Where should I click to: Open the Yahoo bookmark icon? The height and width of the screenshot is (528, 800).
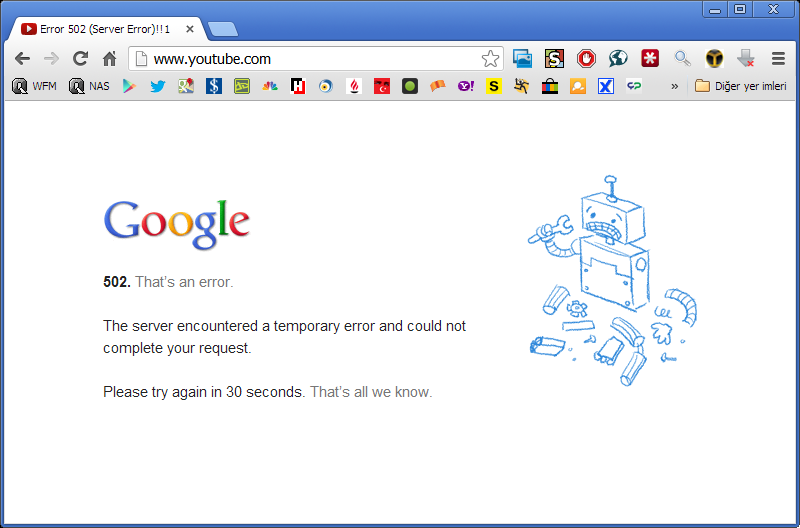coord(465,86)
